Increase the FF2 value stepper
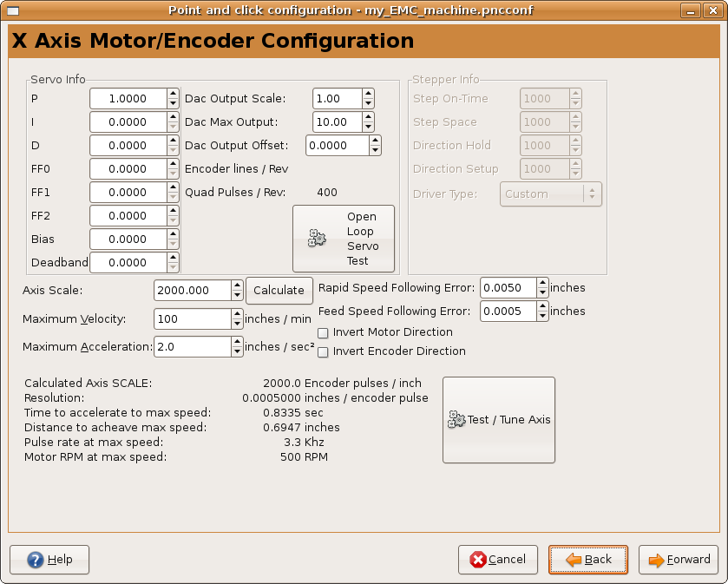Viewport: 728px width, 584px height. tap(174, 211)
